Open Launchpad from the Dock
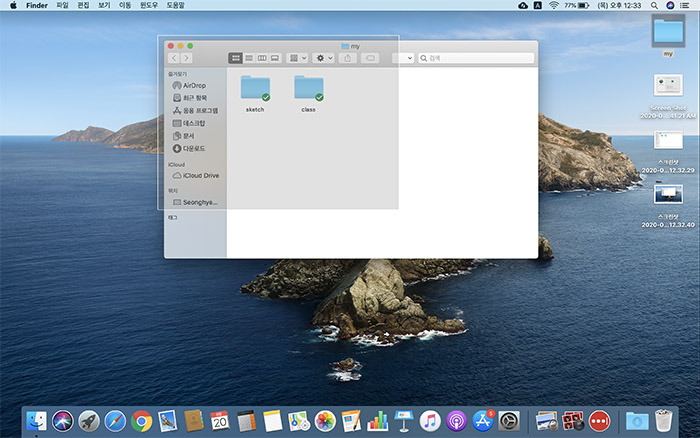 (x=89, y=421)
